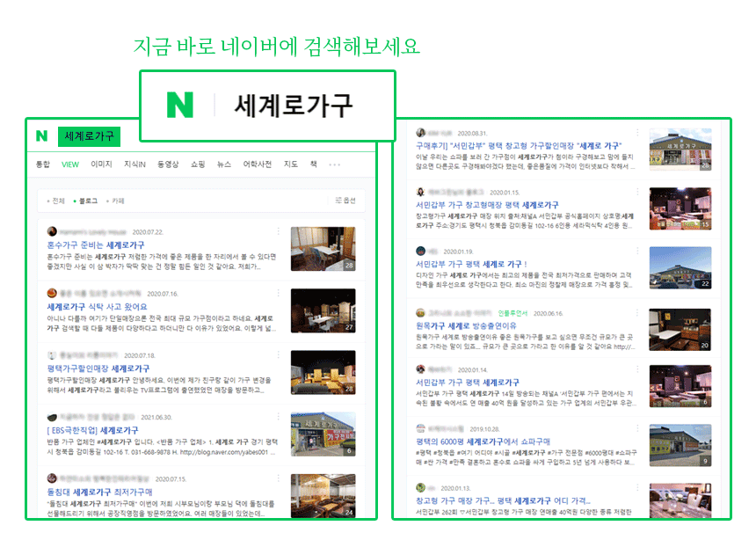This screenshot has height=540, width=756.
Task: Click the Naver N logo beside the green search box
Action: coord(42,136)
